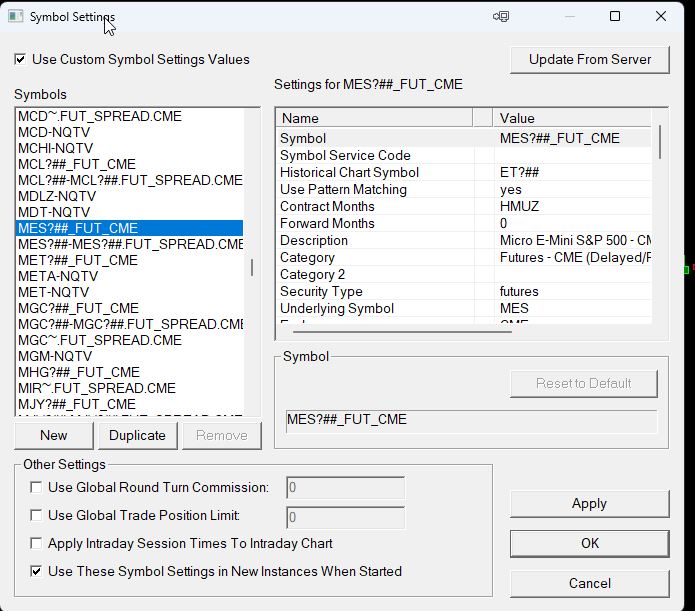The height and width of the screenshot is (611, 695).
Task: Select MGM-NQTV symbol
Action: [x=129, y=356]
